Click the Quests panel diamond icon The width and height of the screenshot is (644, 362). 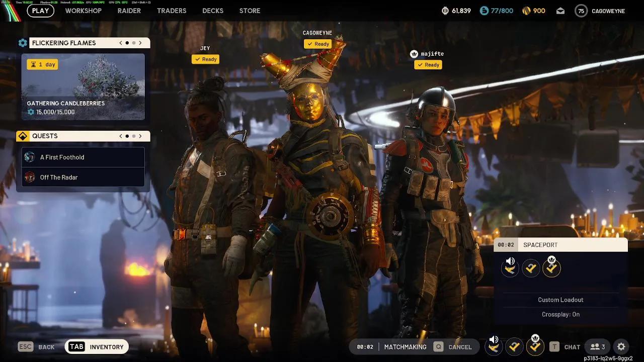coord(23,136)
